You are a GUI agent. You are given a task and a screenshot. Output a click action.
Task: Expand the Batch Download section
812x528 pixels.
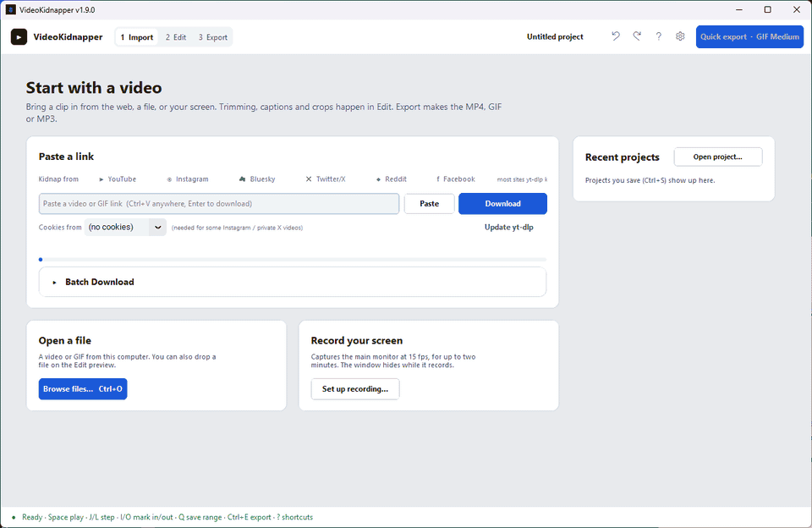(293, 282)
